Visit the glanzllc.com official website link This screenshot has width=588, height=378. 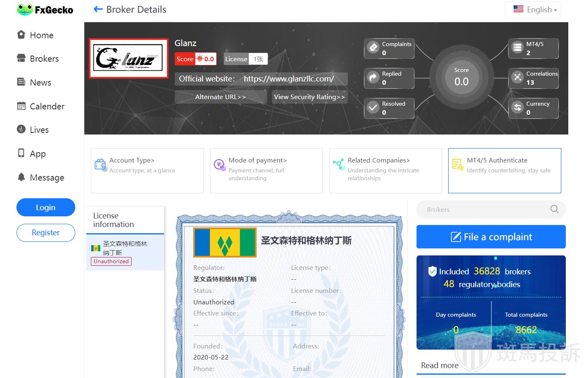coord(289,79)
